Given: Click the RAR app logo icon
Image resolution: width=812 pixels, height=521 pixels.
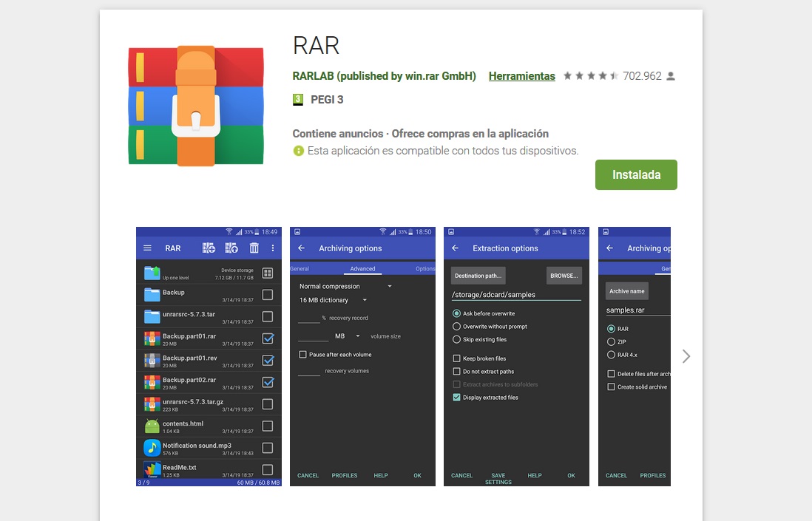Looking at the screenshot, I should coord(196,106).
